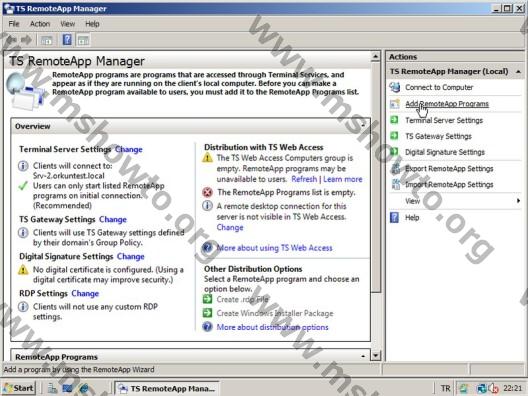Click the Show/Hide Console Tree toolbar icon
Image resolution: width=528 pixels, height=396 pixels.
click(x=46, y=40)
